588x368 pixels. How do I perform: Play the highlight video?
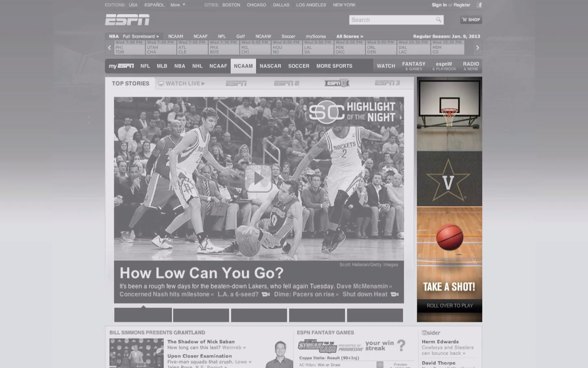[x=258, y=178]
